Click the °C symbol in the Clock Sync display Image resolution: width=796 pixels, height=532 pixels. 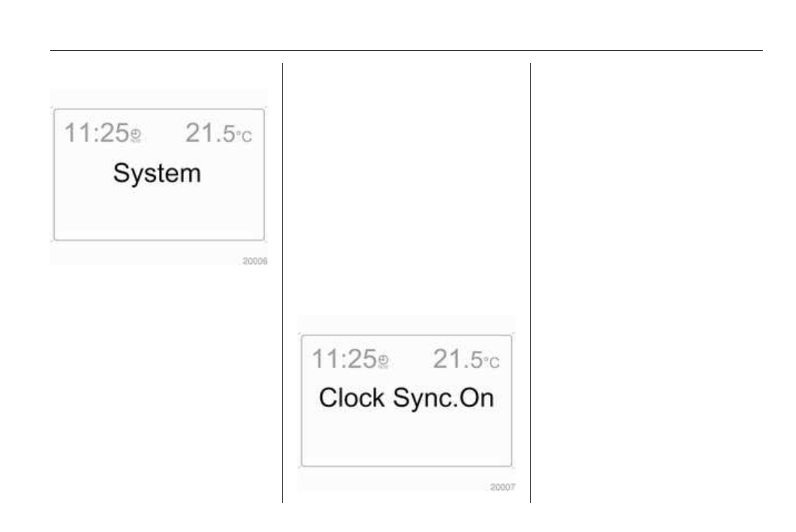491,361
